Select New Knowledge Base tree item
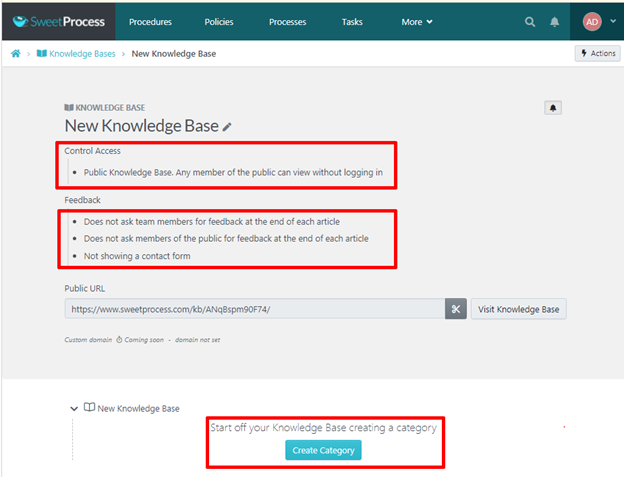Screen dimensions: 624x477 pyautogui.click(x=132, y=408)
